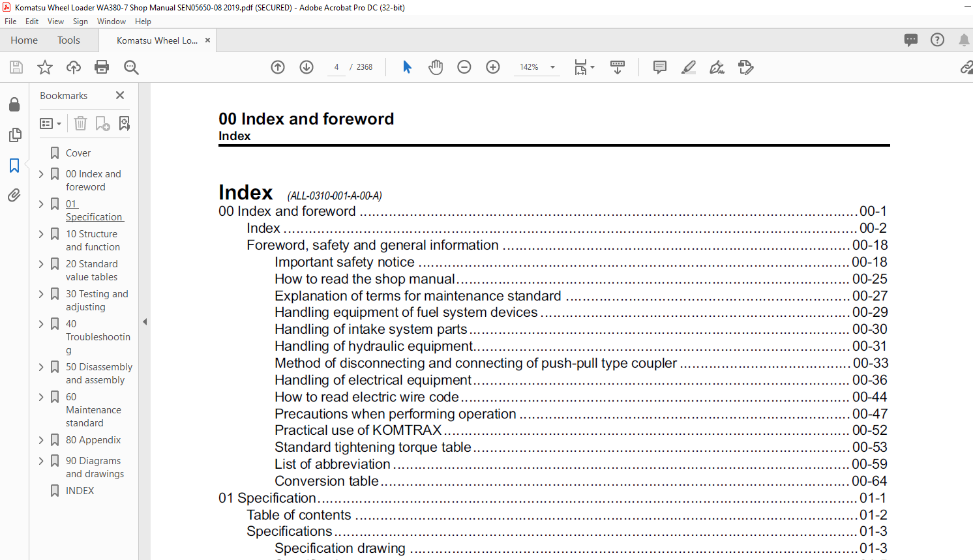Go to the previous page with the up arrow

pyautogui.click(x=278, y=67)
